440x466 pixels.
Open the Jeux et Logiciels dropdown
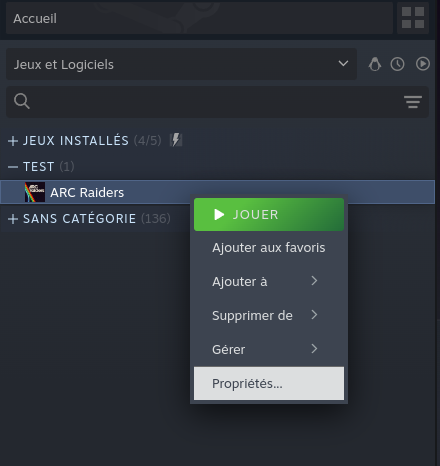click(x=181, y=64)
